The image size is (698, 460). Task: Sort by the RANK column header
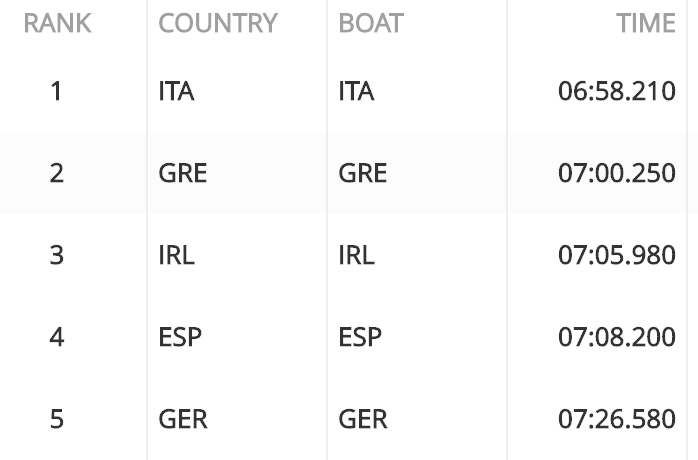(x=57, y=23)
